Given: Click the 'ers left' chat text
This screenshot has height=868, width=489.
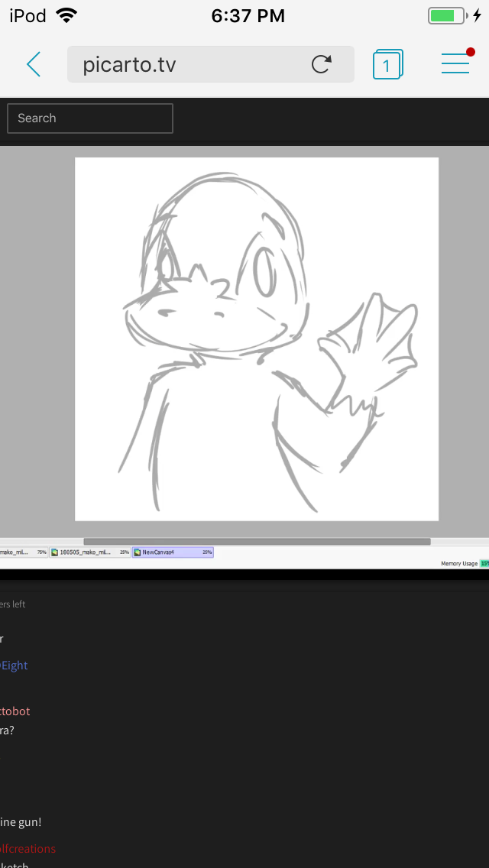Looking at the screenshot, I should pos(13,604).
